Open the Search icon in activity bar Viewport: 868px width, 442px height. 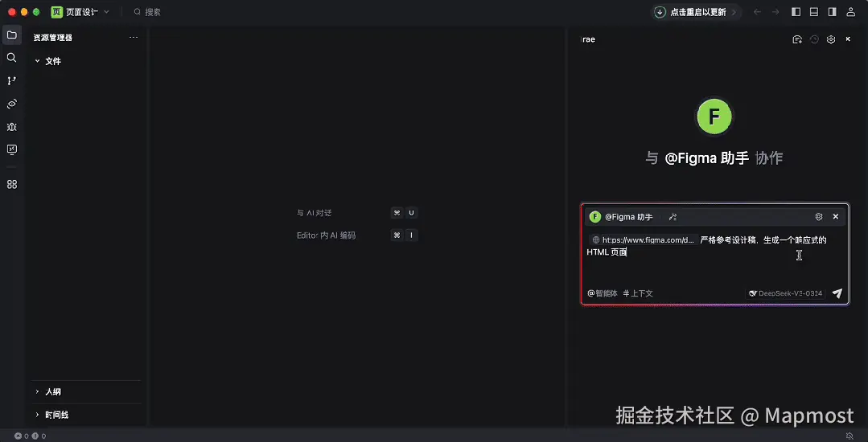11,58
